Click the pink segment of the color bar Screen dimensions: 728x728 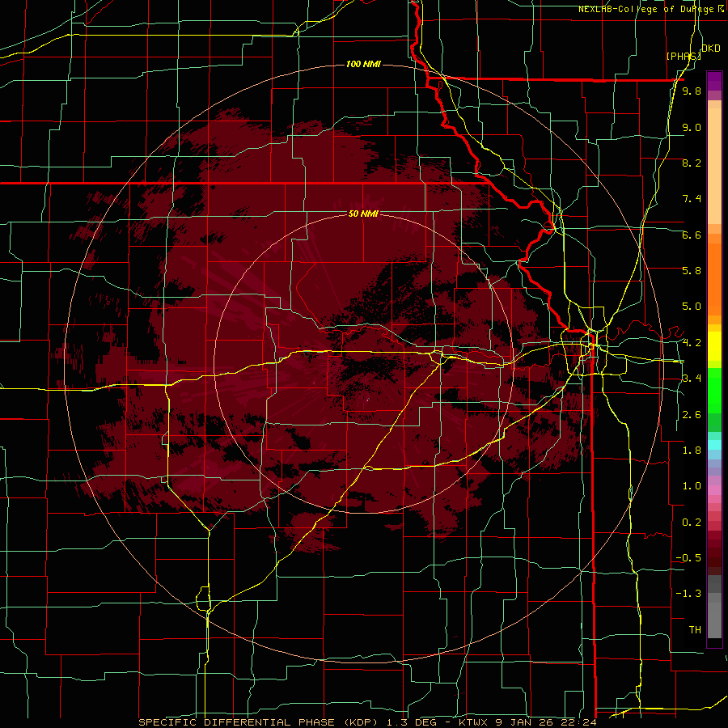tap(714, 490)
